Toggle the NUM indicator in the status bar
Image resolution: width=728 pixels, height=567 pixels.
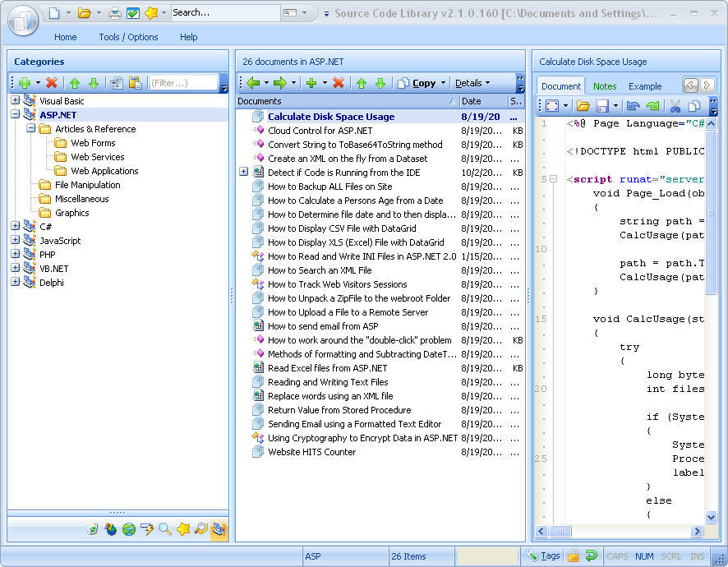[x=644, y=556]
